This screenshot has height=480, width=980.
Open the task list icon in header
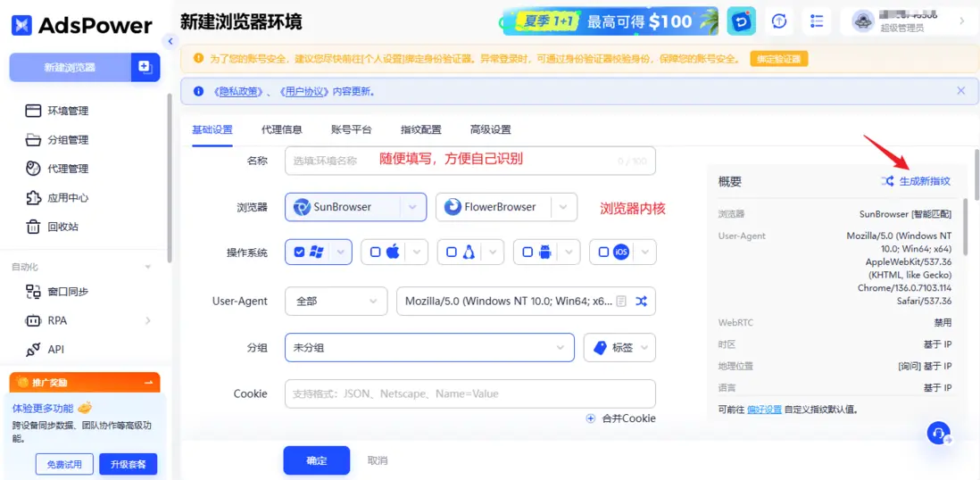point(817,21)
